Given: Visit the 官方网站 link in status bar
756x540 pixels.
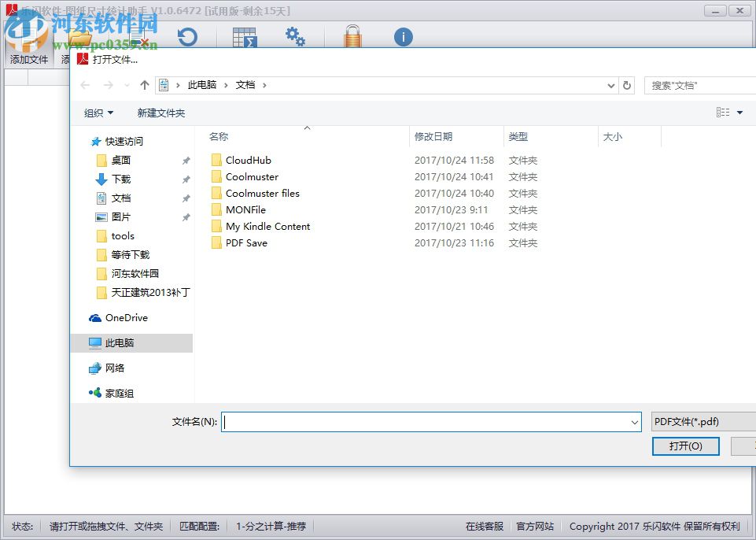Looking at the screenshot, I should coord(535,526).
